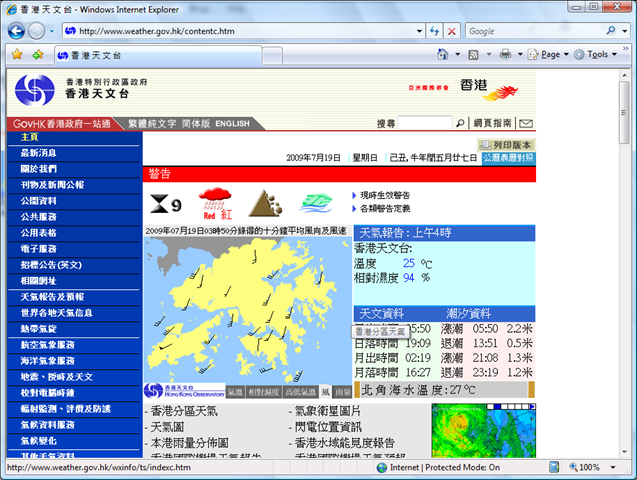The height and width of the screenshot is (480, 637).
Task: Click the Red rainstorm warning icon
Action: tap(216, 203)
